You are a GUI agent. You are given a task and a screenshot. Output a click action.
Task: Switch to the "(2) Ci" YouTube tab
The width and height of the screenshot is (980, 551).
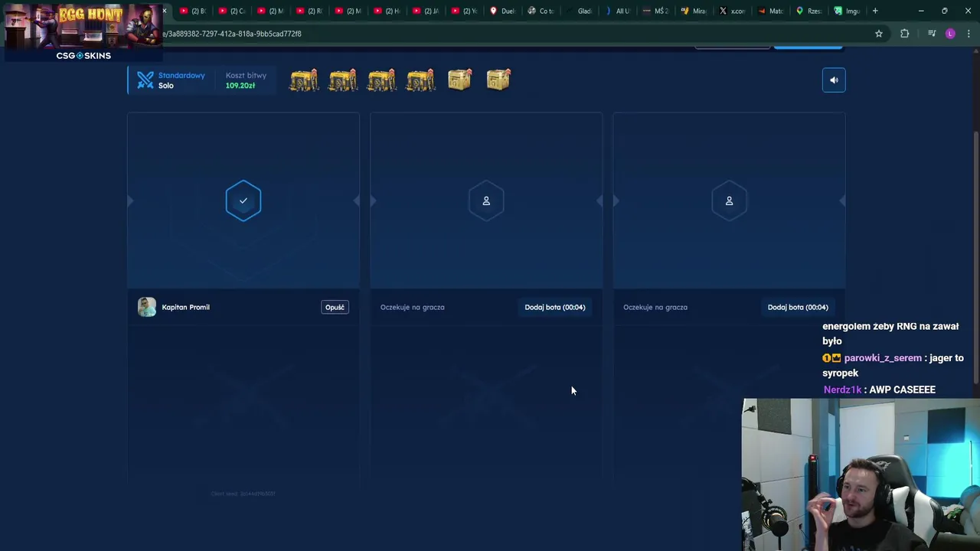click(233, 11)
